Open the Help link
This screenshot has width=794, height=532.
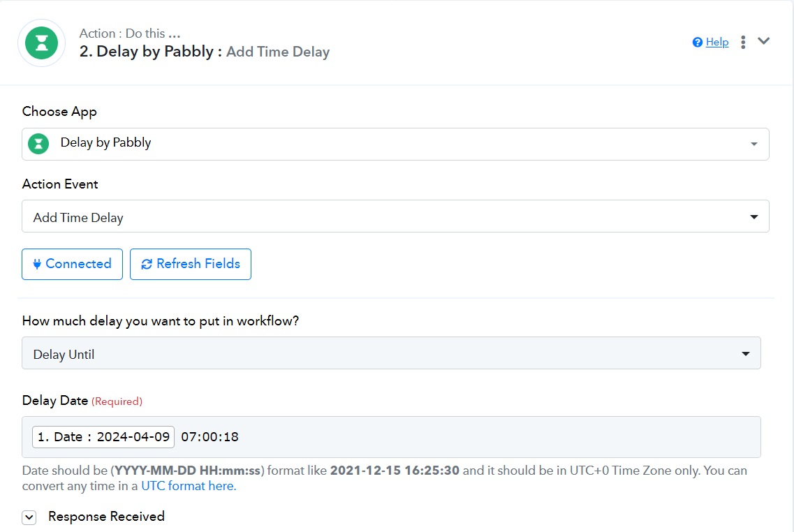pos(717,42)
